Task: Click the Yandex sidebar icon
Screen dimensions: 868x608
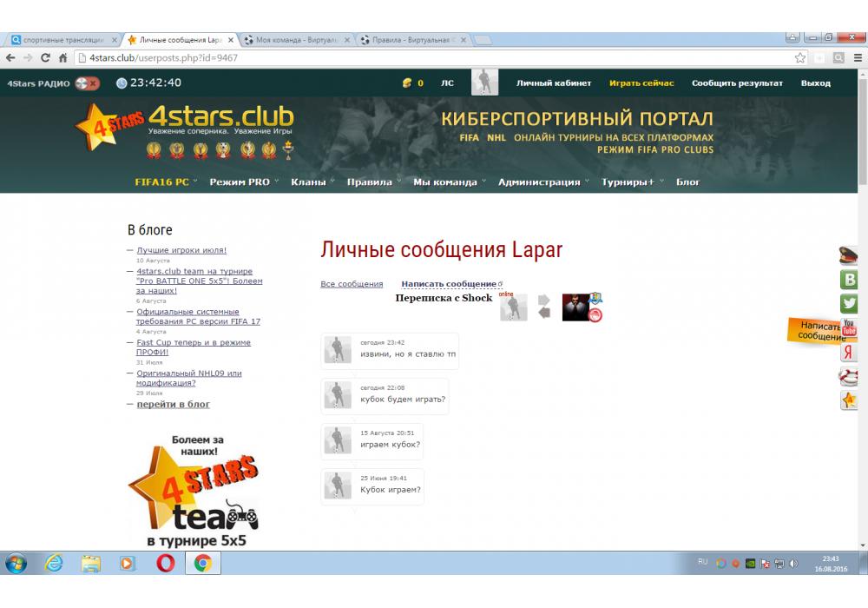Action: [x=849, y=353]
